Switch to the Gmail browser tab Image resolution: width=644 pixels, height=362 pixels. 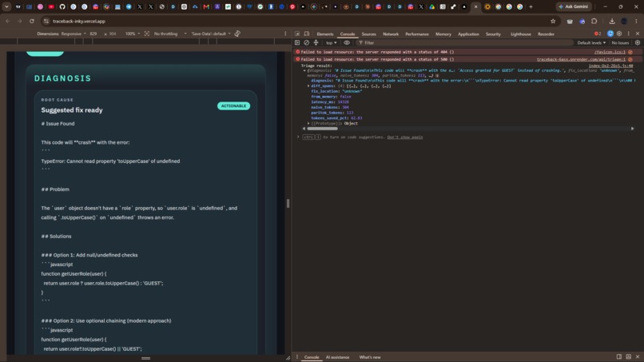point(206,6)
